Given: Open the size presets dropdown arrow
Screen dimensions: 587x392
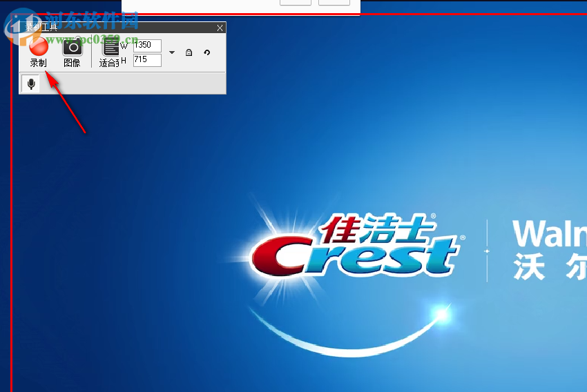Looking at the screenshot, I should 172,52.
